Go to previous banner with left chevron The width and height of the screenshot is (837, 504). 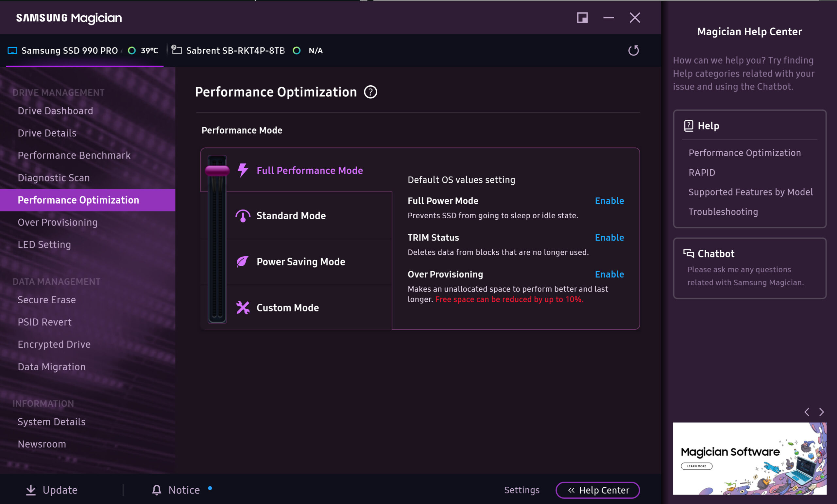pyautogui.click(x=807, y=412)
